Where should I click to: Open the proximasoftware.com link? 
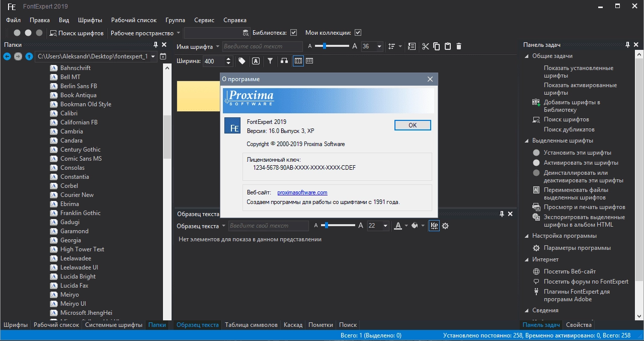point(302,192)
